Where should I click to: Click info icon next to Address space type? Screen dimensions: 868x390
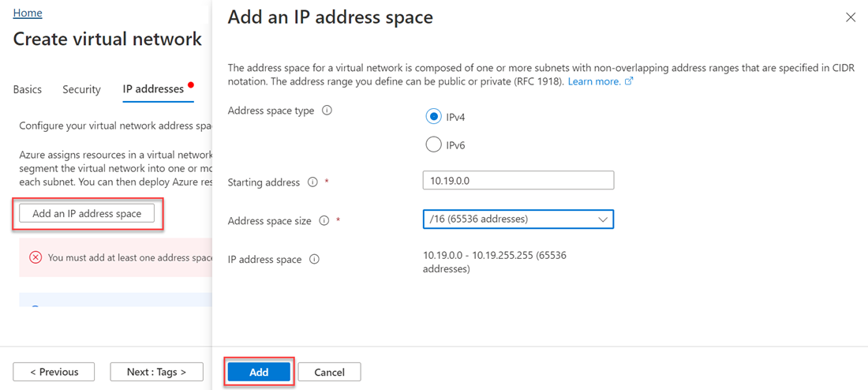click(x=327, y=111)
